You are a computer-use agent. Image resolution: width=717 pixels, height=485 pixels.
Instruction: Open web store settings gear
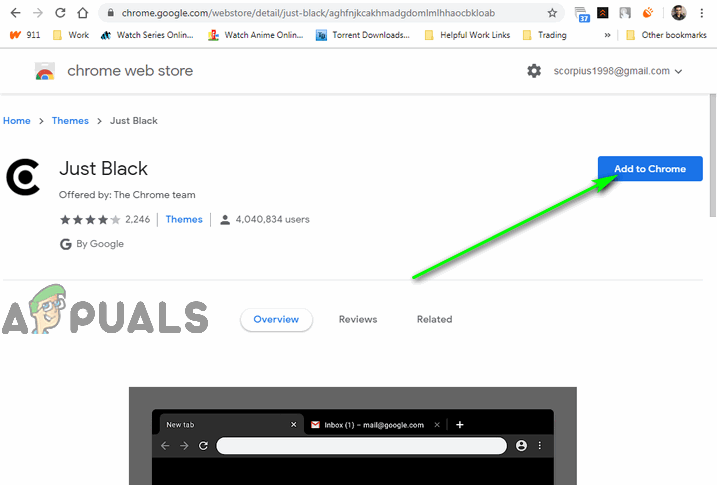tap(534, 71)
